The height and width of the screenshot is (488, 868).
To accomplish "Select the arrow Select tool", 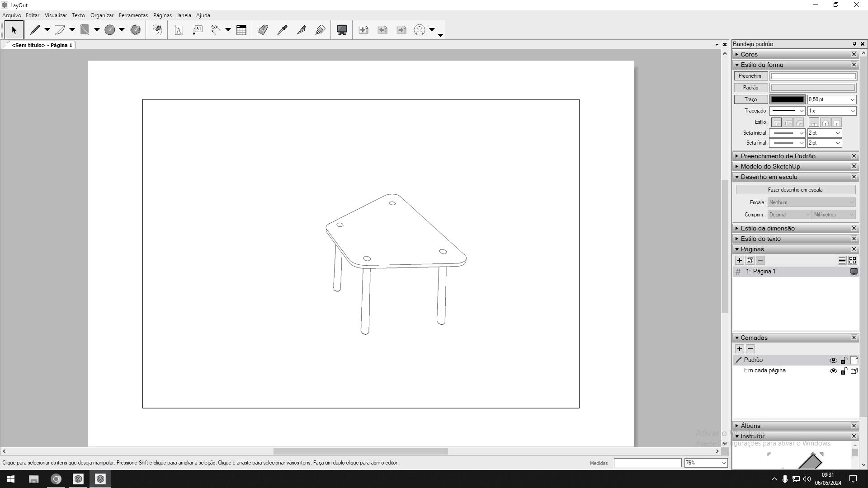I will [14, 30].
